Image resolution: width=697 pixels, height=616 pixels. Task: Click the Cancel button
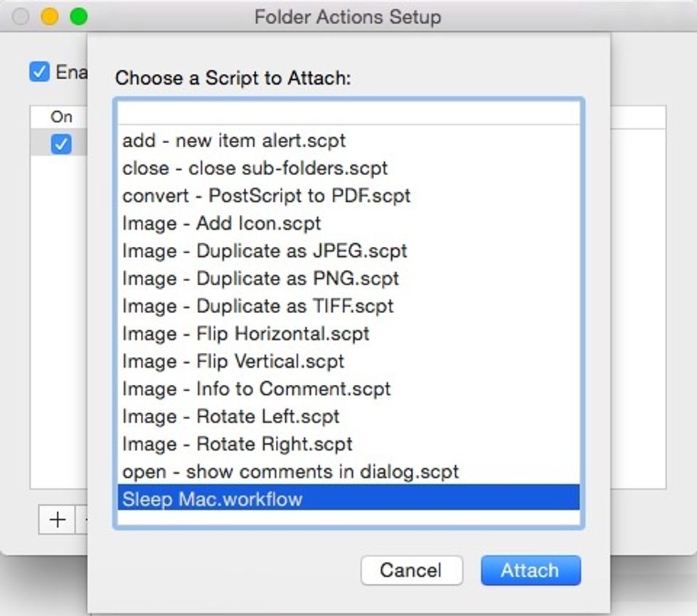point(411,570)
